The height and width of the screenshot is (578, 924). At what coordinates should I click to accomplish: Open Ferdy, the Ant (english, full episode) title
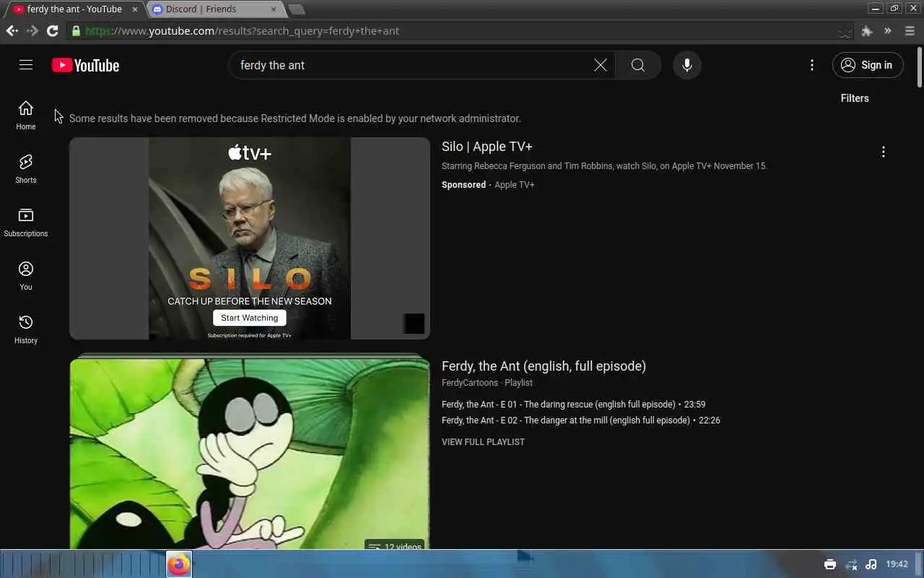tap(544, 366)
